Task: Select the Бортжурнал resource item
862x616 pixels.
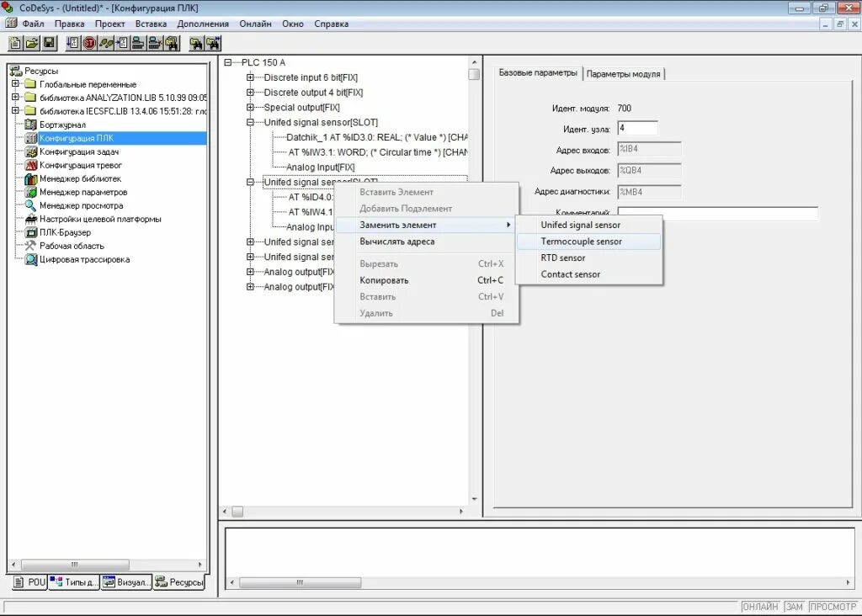Action: [x=62, y=125]
